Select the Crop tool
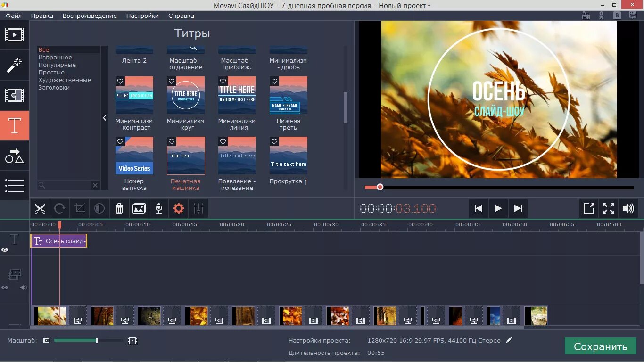The image size is (644, 362). point(80,208)
